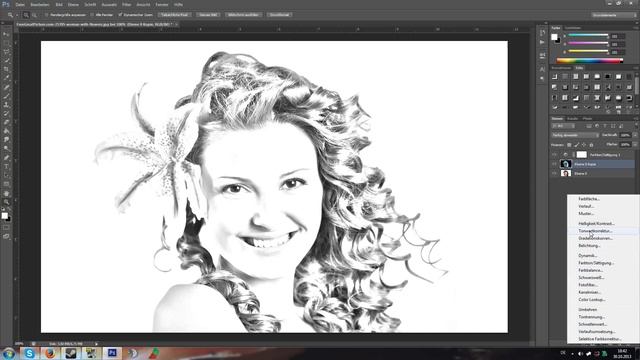
Task: Select the Path Selection tool
Action: (x=7, y=175)
